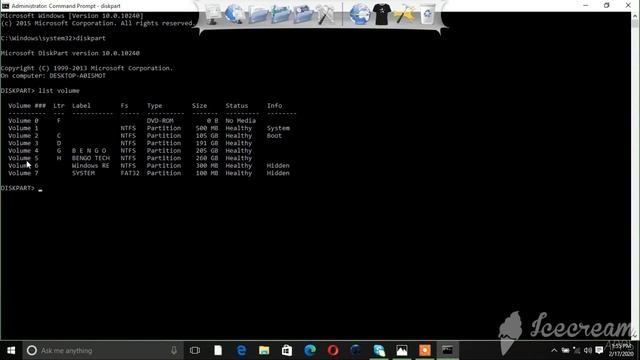640x360 pixels.
Task: Open the Windows Start menu
Action: pyautogui.click(x=11, y=350)
